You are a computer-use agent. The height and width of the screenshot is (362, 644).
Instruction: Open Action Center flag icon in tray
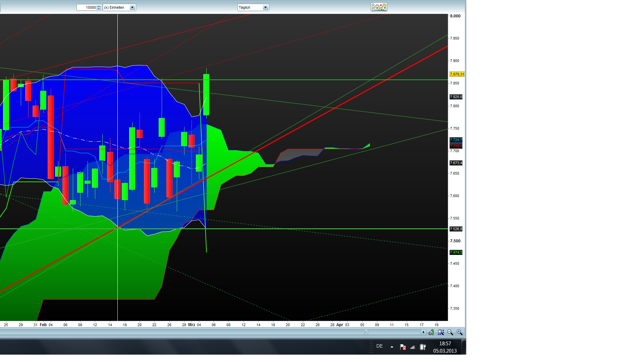point(403,347)
